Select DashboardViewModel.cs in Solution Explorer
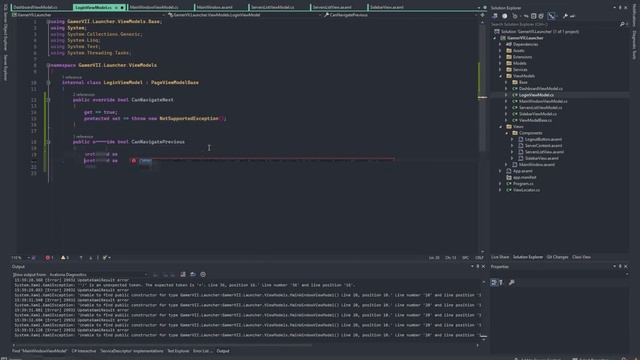Screen dimensions: 640x360 point(540,89)
